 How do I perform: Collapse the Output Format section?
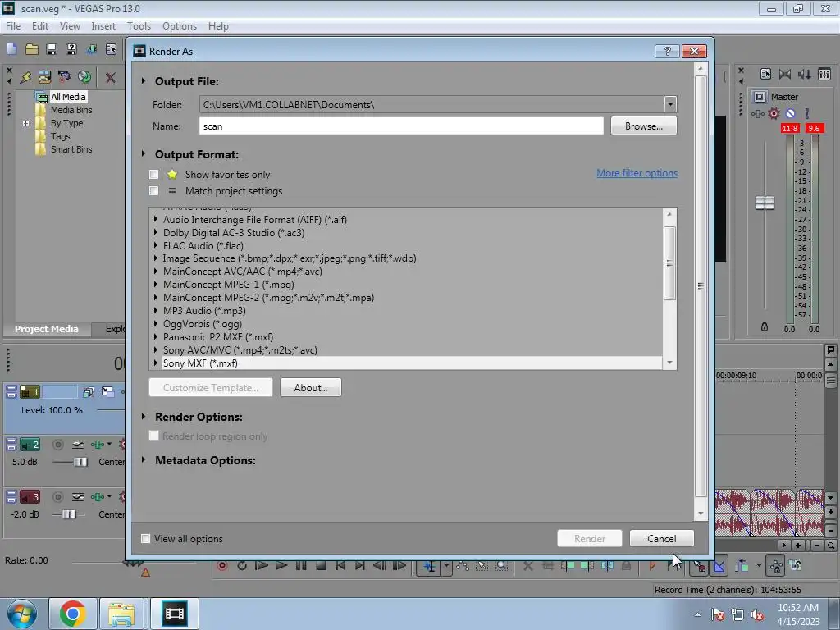point(143,153)
